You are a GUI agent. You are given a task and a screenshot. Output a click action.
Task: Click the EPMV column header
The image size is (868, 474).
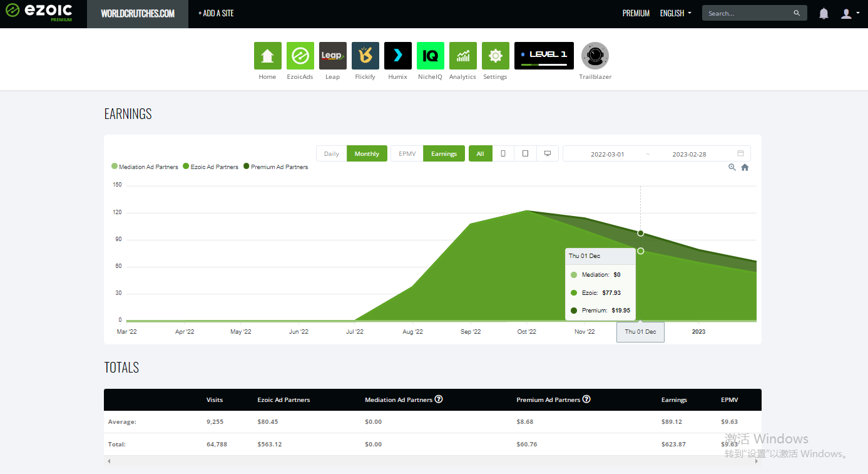tap(730, 399)
